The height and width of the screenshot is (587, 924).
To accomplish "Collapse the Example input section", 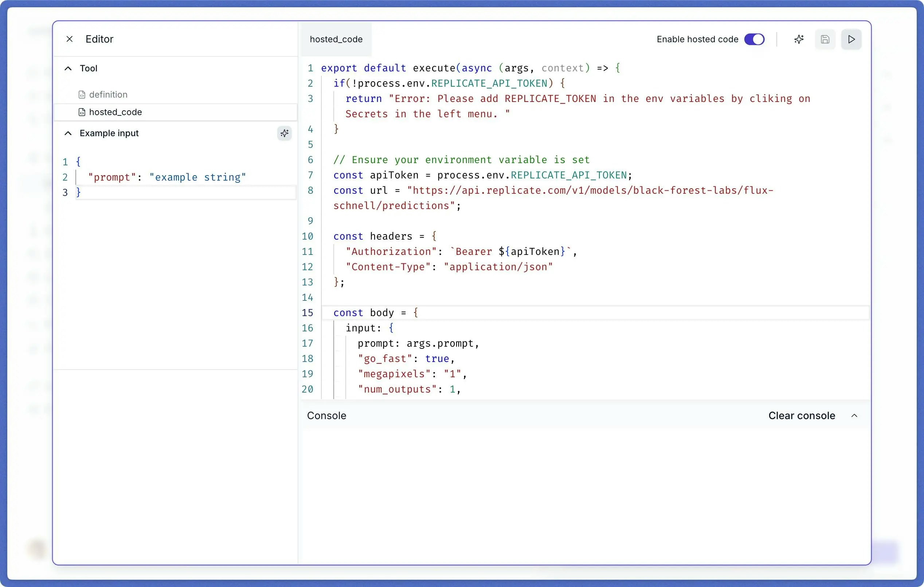I will [x=68, y=133].
